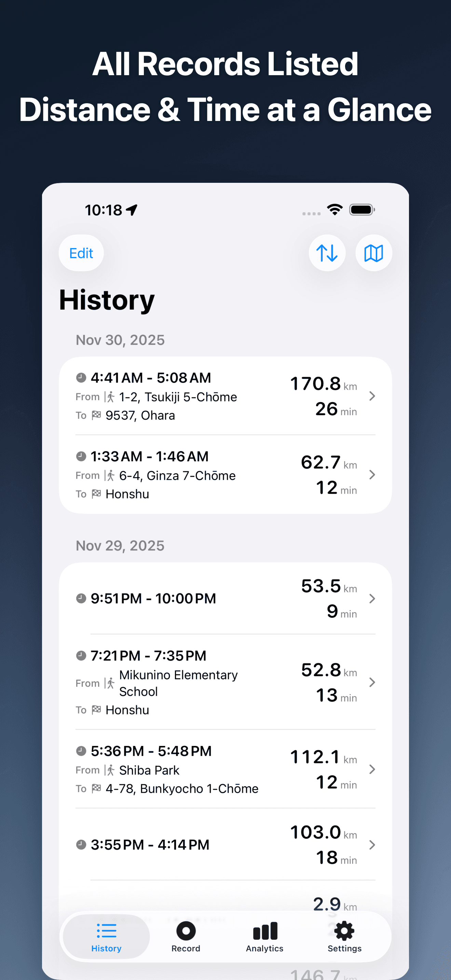
Task: Open details chevron for 112.1 km trip
Action: [x=372, y=769]
